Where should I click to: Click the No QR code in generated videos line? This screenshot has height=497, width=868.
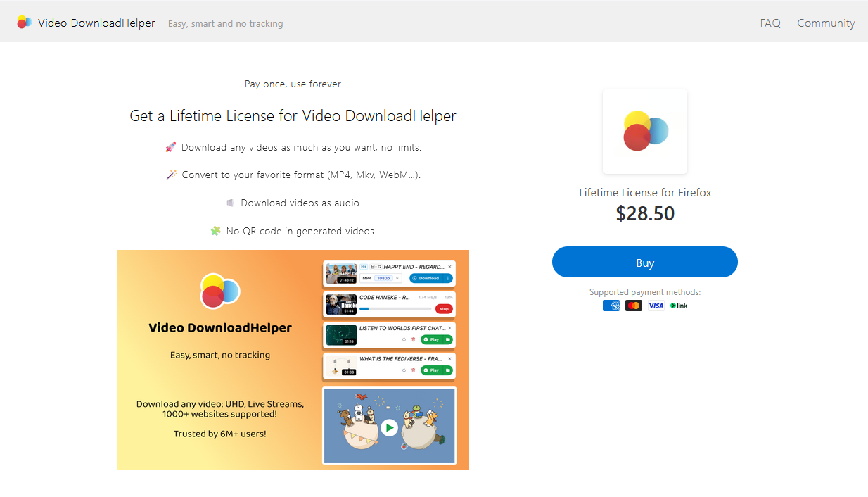(301, 231)
